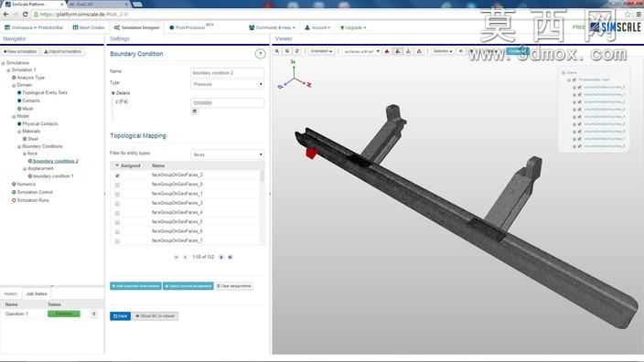Check faceGroupOnGeoFaces_1 checkbox
This screenshot has height=362, width=644.
pos(117,194)
